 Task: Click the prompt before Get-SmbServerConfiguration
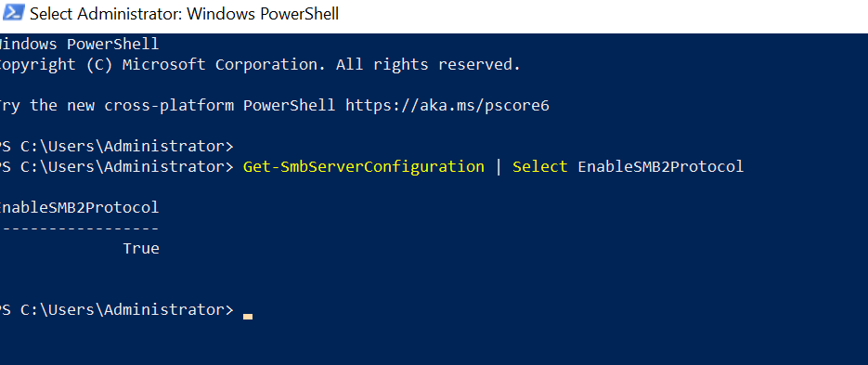[116, 167]
